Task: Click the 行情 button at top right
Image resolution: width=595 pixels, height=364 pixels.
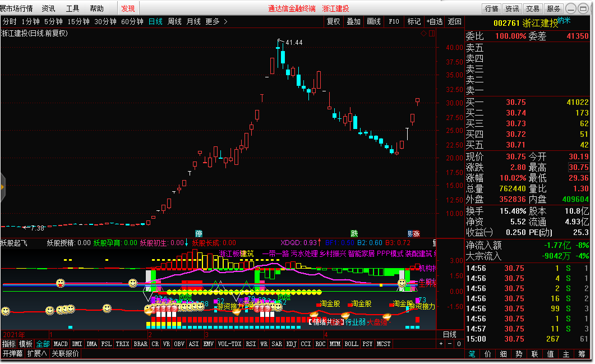Action: (x=492, y=9)
